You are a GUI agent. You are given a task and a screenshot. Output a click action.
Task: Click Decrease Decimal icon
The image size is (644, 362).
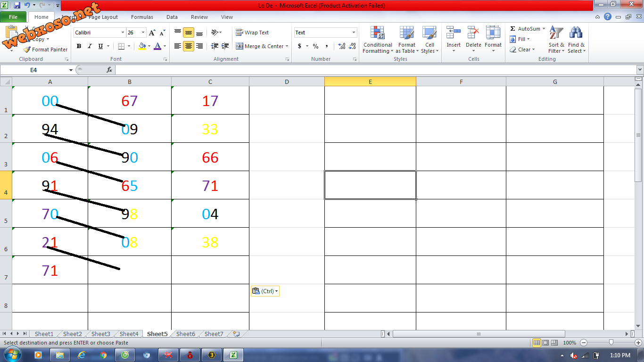pos(353,46)
